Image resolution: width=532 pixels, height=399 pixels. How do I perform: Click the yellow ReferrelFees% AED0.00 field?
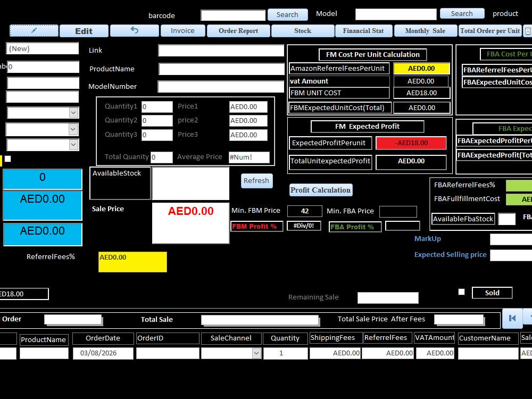tap(132, 262)
